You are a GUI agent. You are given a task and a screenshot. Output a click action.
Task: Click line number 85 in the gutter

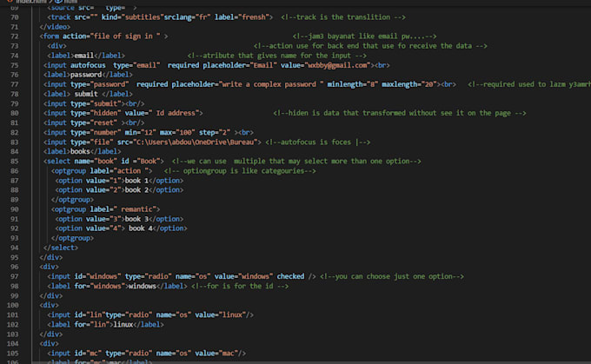click(14, 162)
